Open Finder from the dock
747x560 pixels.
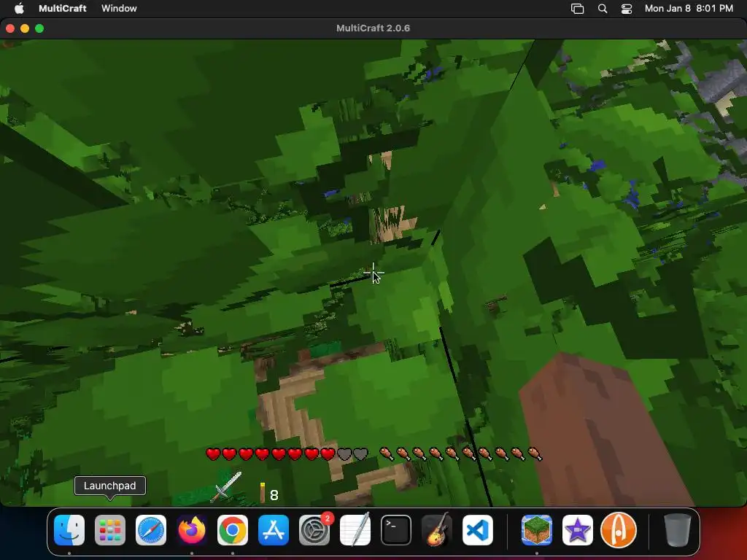coord(69,530)
